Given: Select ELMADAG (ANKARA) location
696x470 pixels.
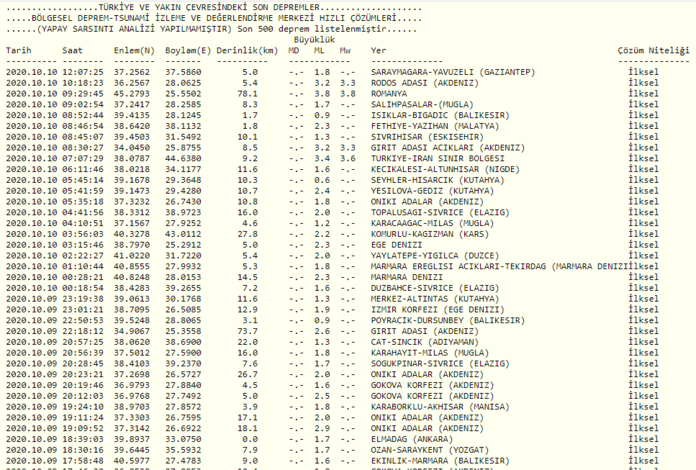Looking at the screenshot, I should point(412,439).
